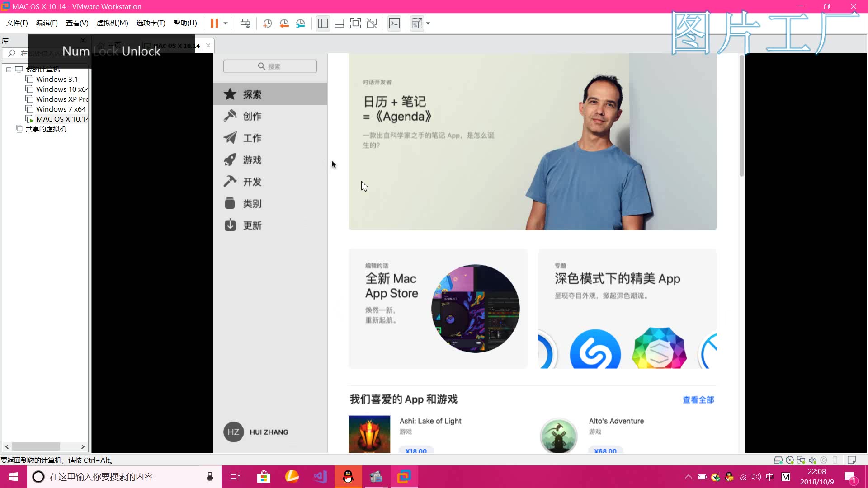
Task: Click the search field in the App Store
Action: 270,66
